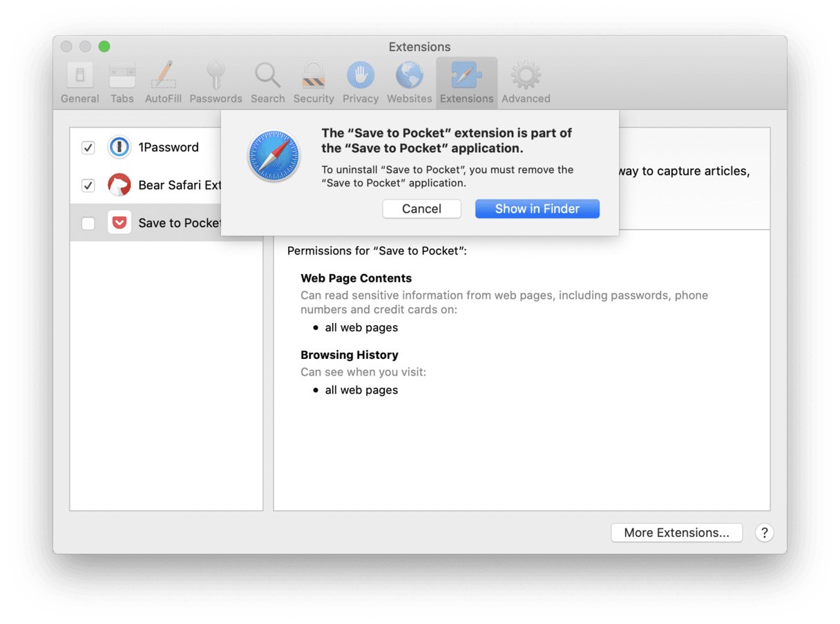
Task: Select the Bear Safari Ext row name
Action: [180, 185]
